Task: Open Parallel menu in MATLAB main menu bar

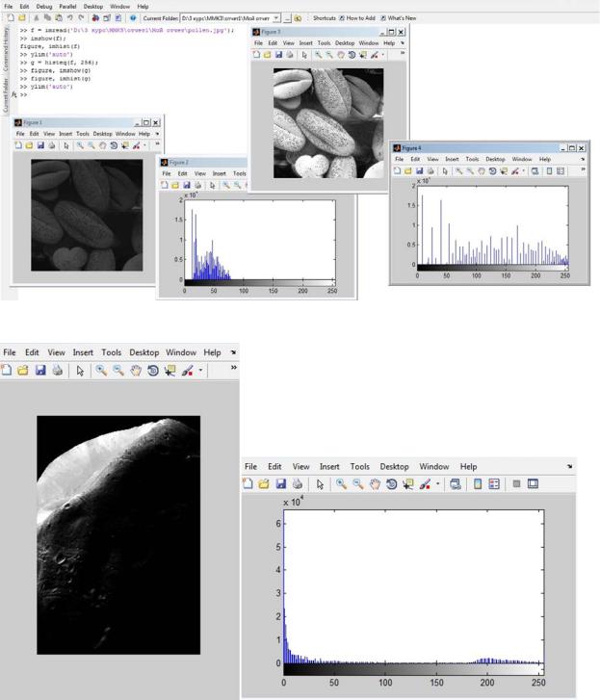Action: click(x=67, y=6)
